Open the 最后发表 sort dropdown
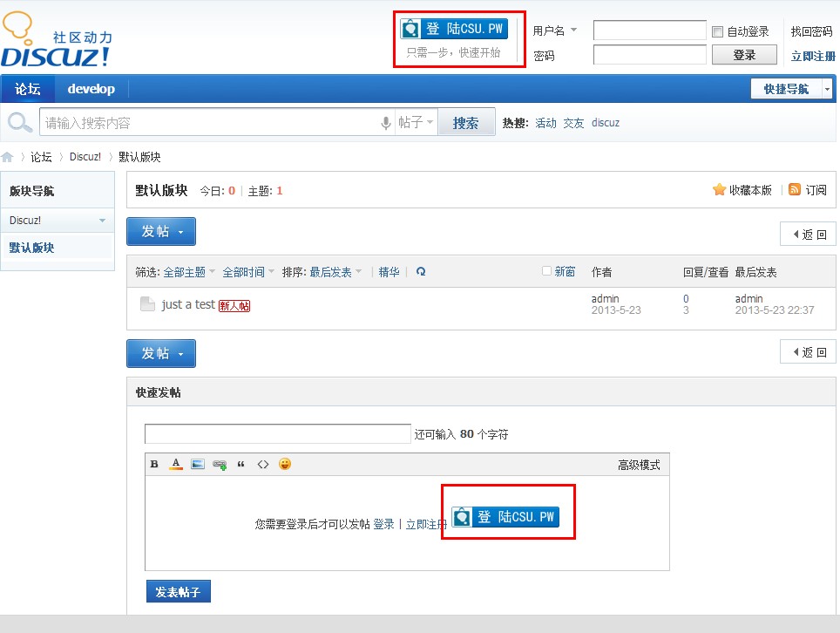This screenshot has height=633, width=840. (x=335, y=272)
